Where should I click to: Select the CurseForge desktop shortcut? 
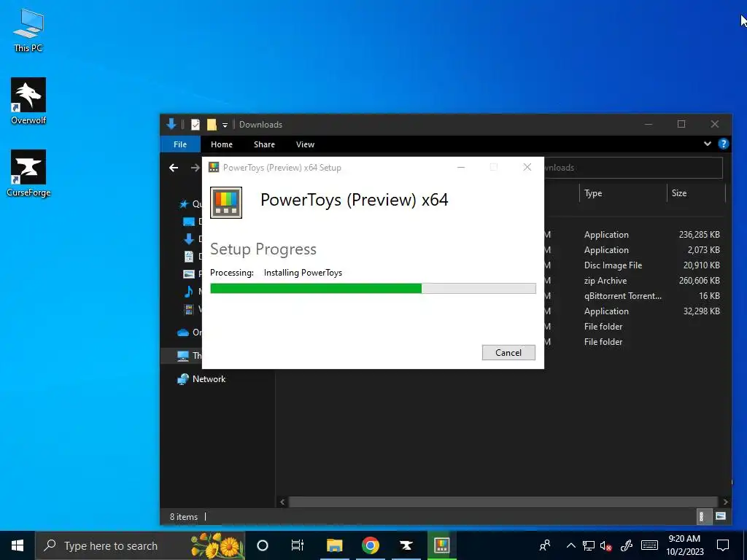[28, 174]
